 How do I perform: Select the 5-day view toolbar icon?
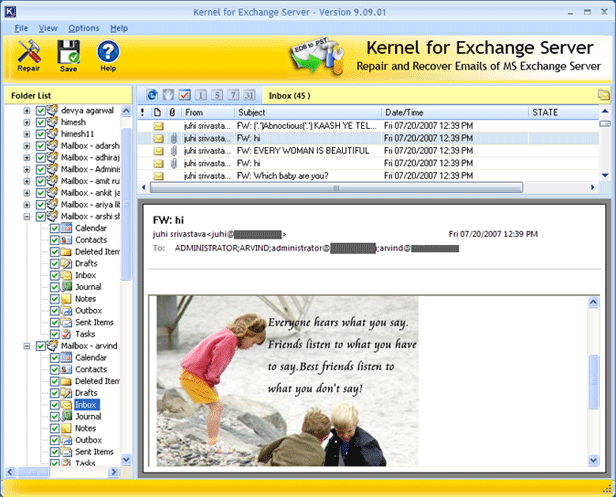point(217,95)
